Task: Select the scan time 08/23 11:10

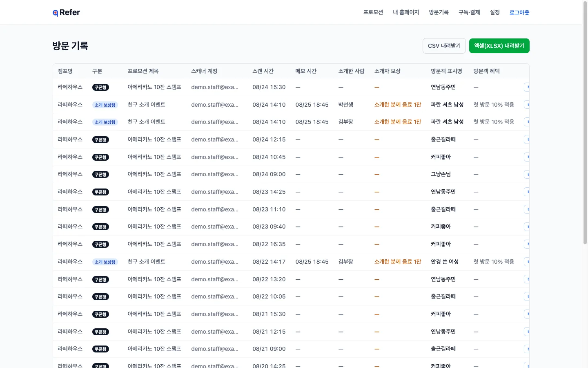Action: [269, 209]
